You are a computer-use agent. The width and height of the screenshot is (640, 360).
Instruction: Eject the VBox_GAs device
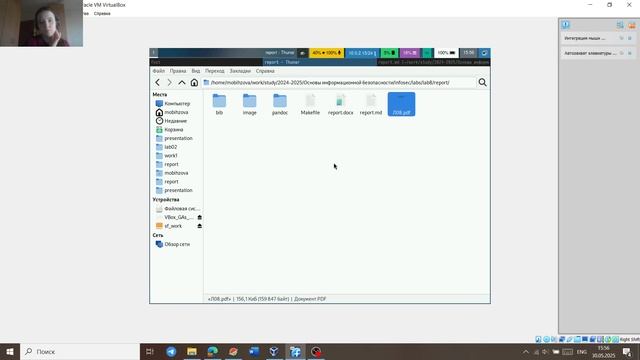[x=200, y=217]
